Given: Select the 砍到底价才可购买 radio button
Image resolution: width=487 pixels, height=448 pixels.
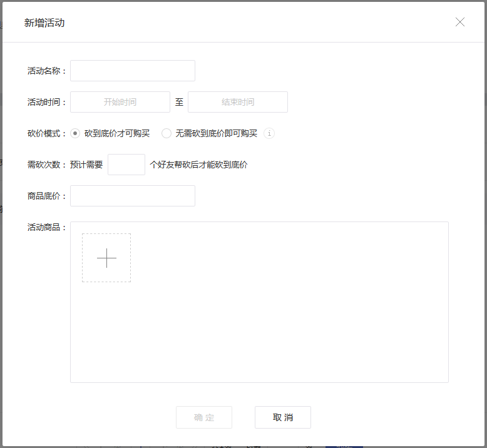Looking at the screenshot, I should pyautogui.click(x=75, y=133).
